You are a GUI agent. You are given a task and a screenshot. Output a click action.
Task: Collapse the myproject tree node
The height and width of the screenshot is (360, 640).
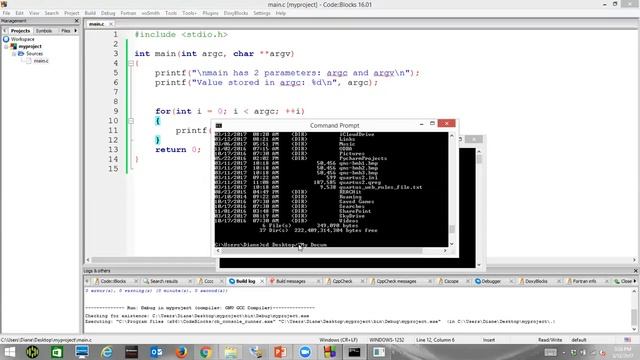pos(6,47)
